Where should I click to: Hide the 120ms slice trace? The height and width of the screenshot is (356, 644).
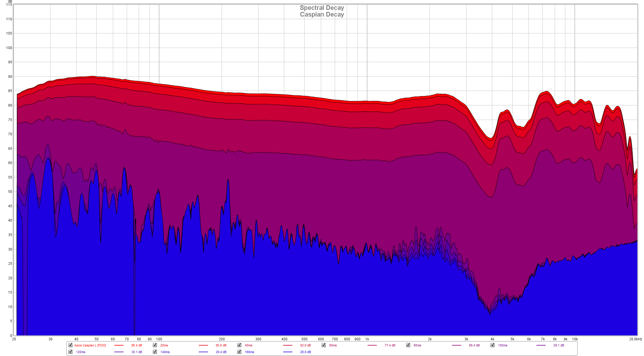point(70,352)
